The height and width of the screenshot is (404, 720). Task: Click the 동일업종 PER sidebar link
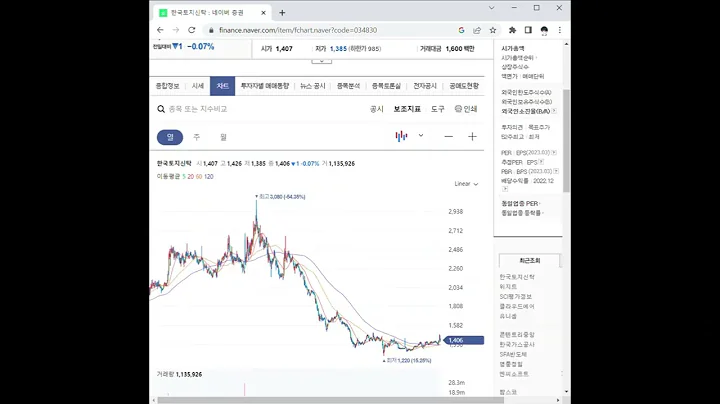[x=521, y=203]
